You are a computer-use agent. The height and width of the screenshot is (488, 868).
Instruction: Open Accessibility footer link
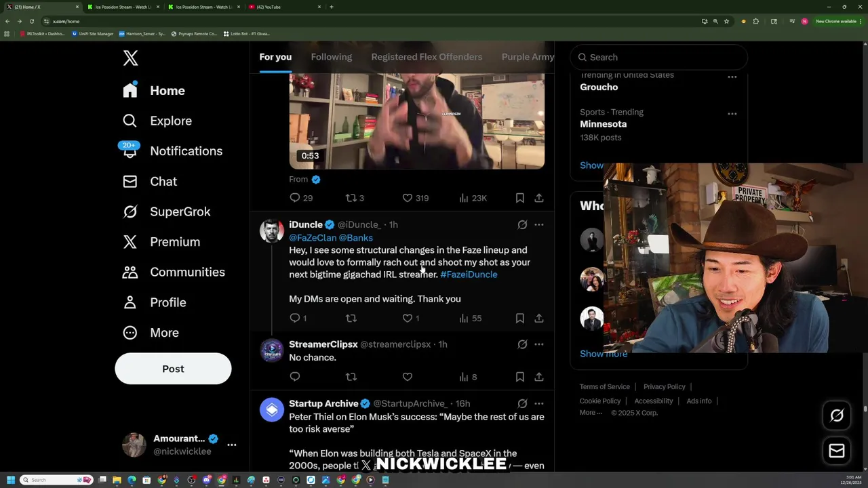point(654,401)
